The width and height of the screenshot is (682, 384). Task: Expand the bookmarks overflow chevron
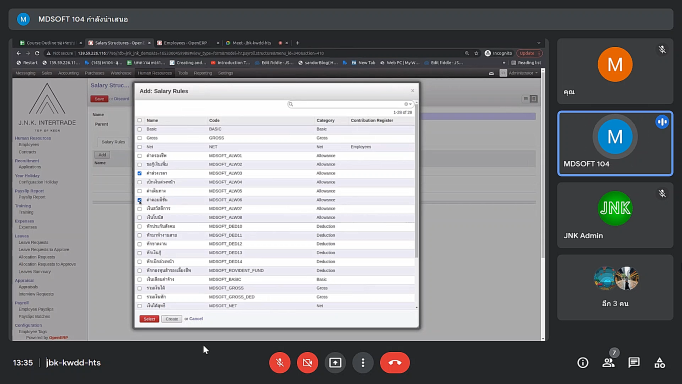click(504, 63)
